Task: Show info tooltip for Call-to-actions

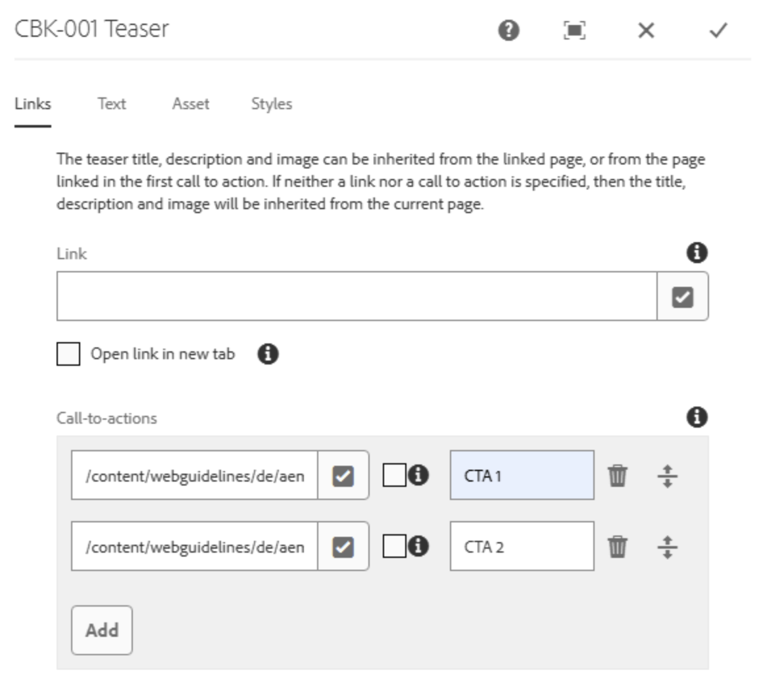Action: [x=697, y=417]
